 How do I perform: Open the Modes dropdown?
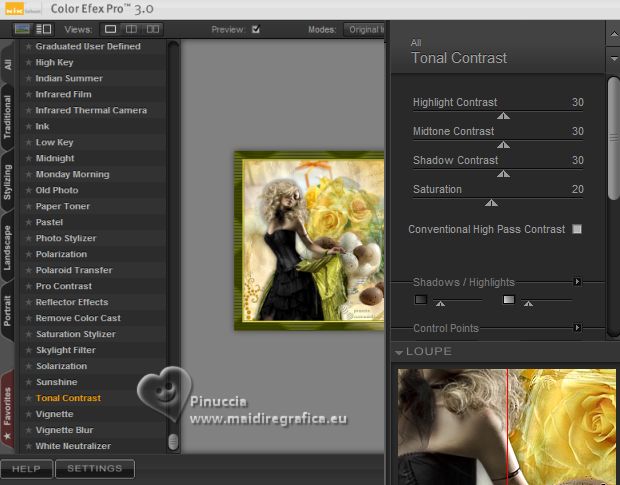[x=365, y=30]
